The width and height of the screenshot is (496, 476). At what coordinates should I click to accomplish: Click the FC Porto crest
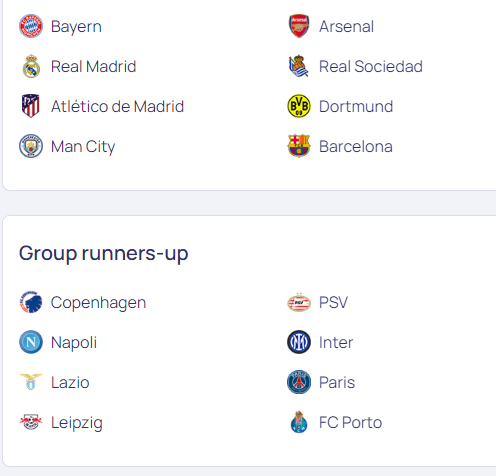point(299,422)
